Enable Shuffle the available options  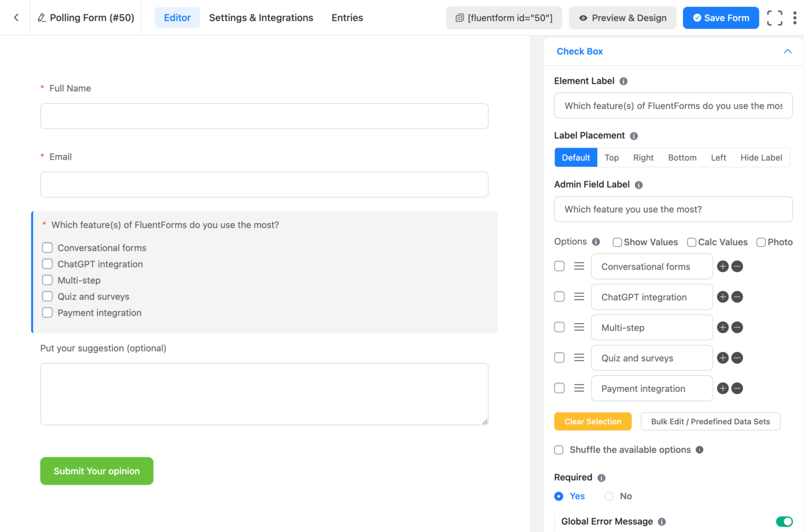click(559, 450)
